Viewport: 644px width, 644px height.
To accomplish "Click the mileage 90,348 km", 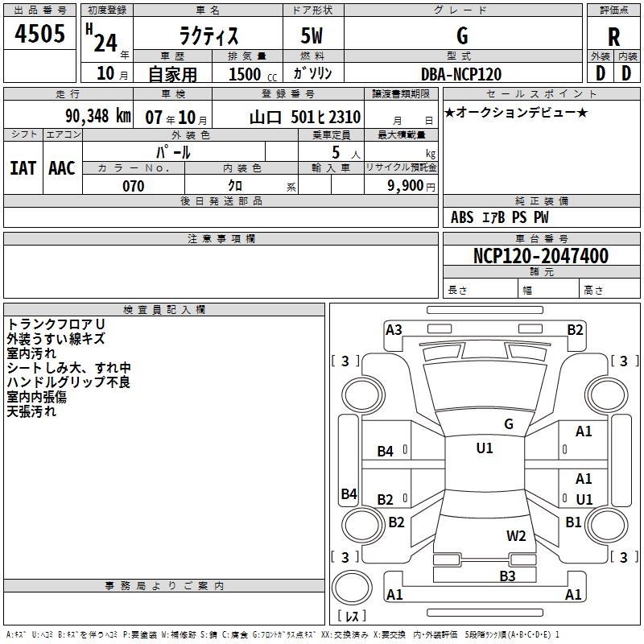I will point(98,116).
